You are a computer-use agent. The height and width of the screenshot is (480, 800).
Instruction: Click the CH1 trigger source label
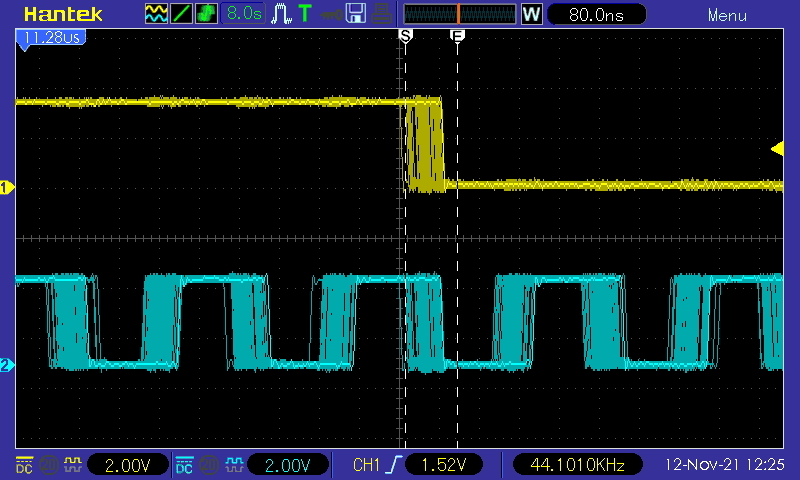pos(366,465)
